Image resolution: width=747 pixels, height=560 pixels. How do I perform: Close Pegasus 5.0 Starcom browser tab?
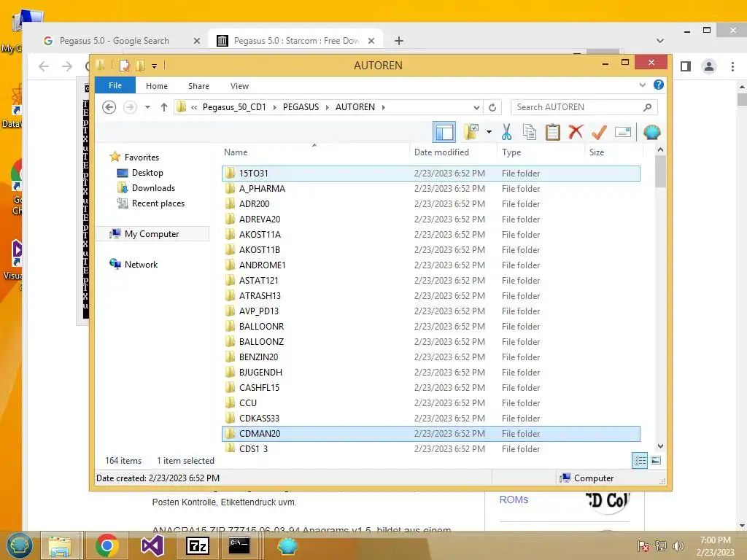coord(371,41)
